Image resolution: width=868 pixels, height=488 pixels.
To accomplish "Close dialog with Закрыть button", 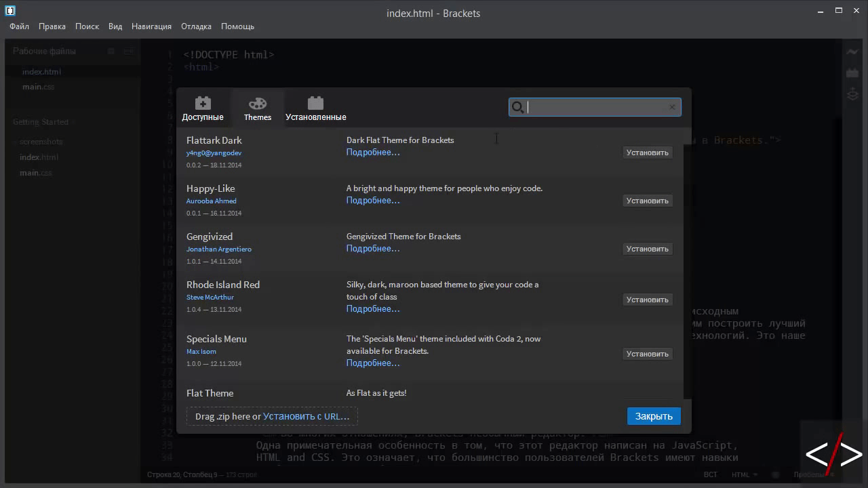I will point(654,416).
